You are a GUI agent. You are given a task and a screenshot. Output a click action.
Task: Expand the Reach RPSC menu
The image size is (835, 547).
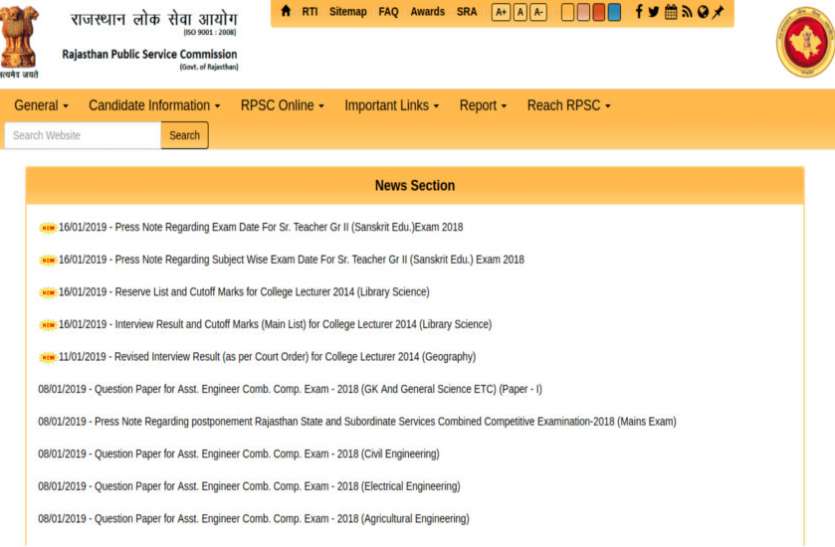click(x=569, y=105)
